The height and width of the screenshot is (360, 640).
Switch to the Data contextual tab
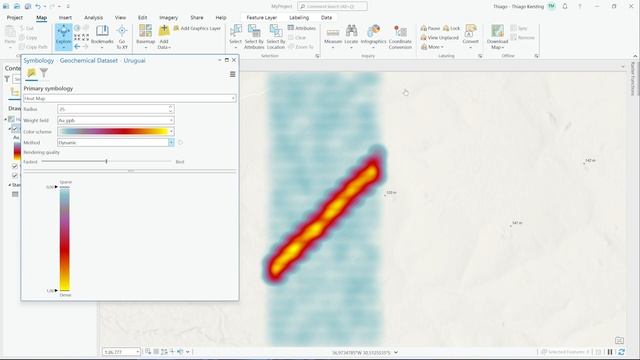coord(327,18)
